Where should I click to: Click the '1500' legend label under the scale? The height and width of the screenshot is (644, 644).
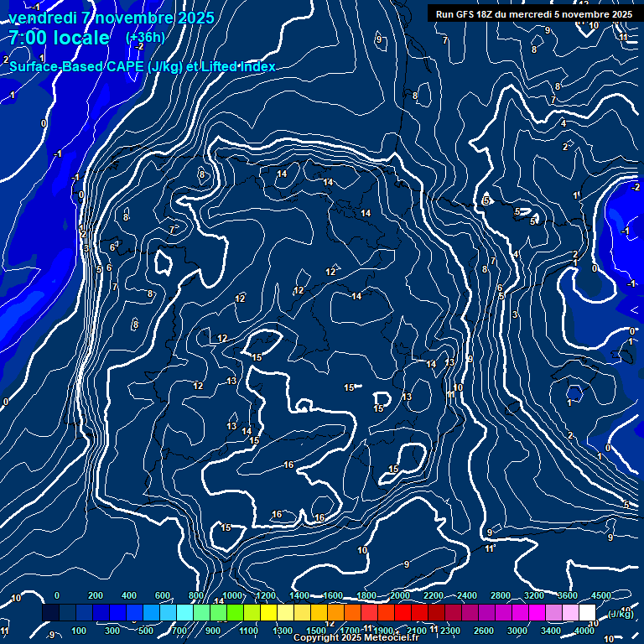tap(316, 631)
